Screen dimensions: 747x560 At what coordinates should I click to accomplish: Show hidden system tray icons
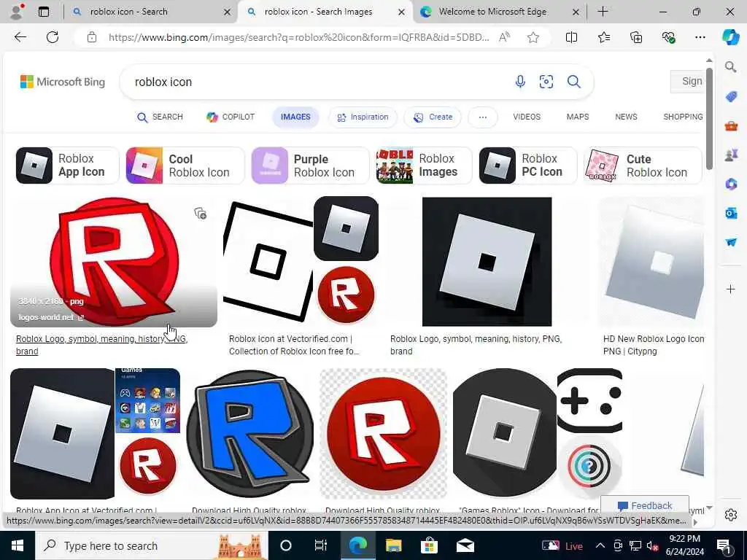pyautogui.click(x=600, y=545)
